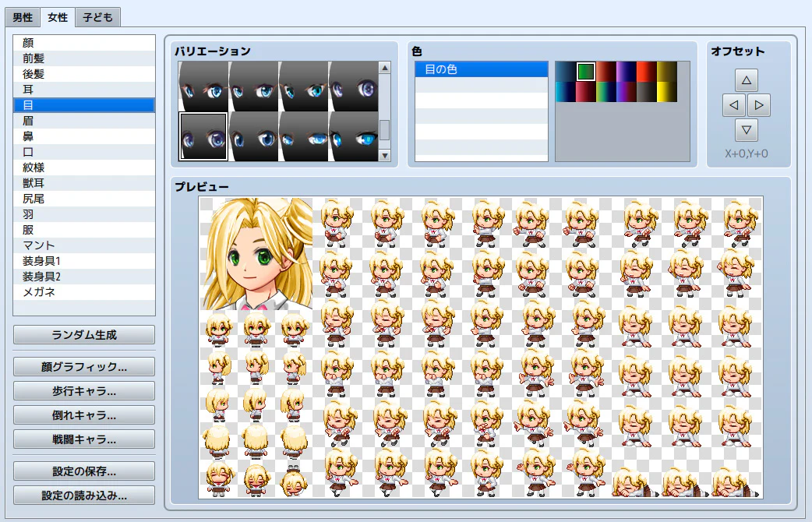
Task: Pick the crimson pink swatch in the bottom row
Action: 586,92
